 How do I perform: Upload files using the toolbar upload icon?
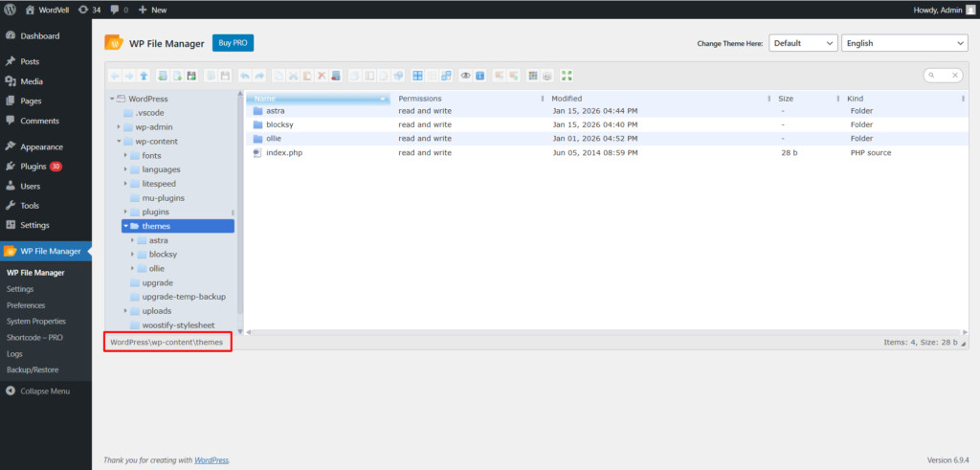(x=191, y=76)
